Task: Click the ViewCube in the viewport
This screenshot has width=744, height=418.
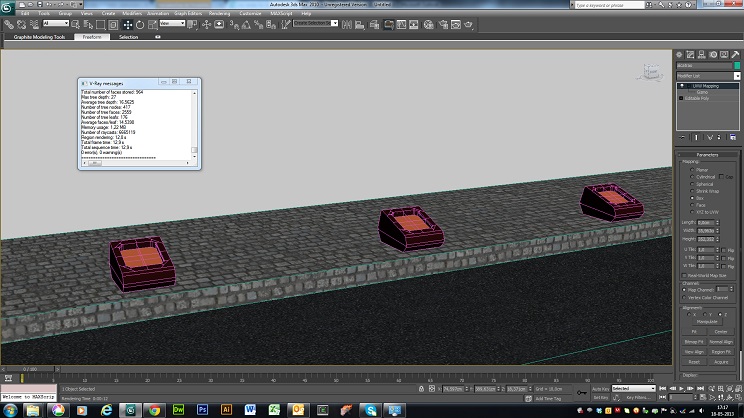Action: tap(651, 72)
